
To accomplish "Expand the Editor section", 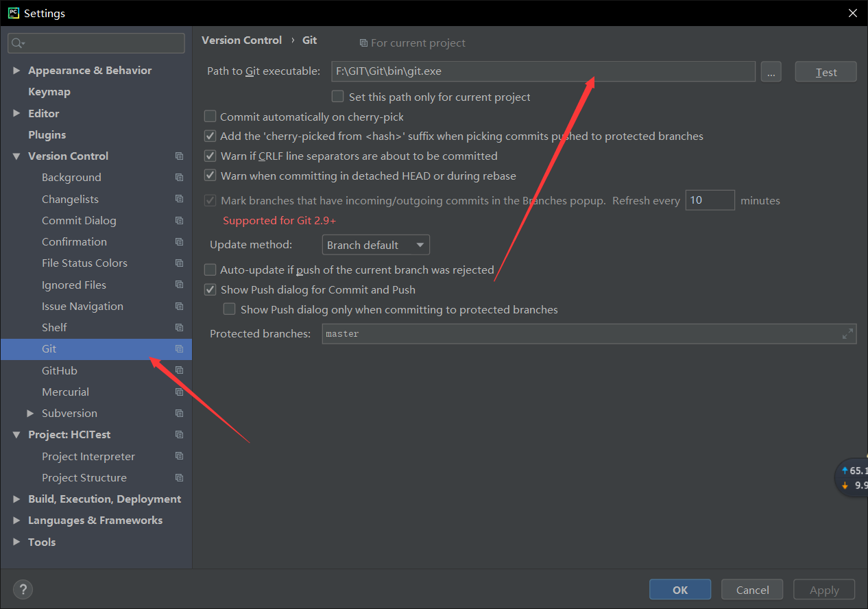I will [x=16, y=114].
